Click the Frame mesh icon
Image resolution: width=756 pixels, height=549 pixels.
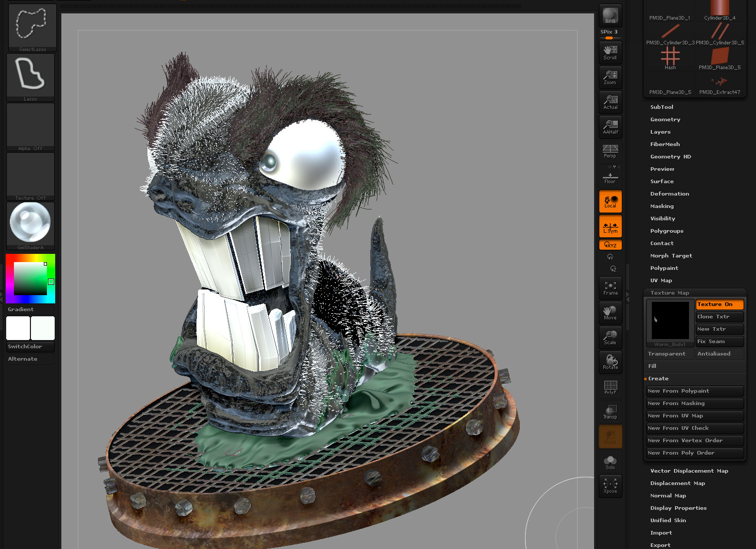pos(610,287)
